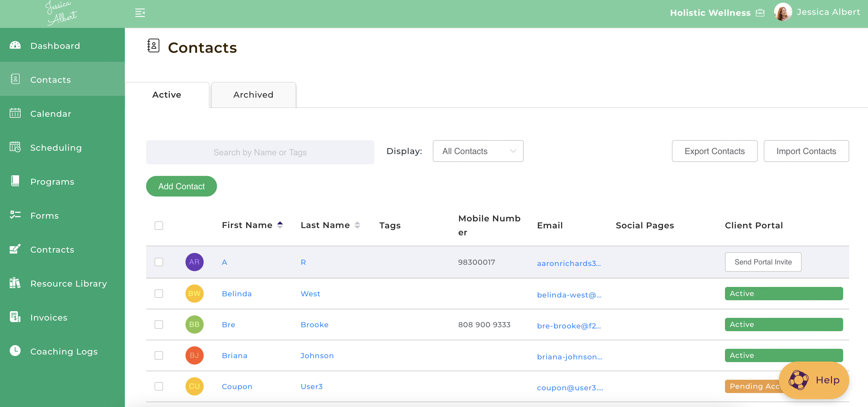
Task: Open Programs from the sidebar menu
Action: pos(62,181)
